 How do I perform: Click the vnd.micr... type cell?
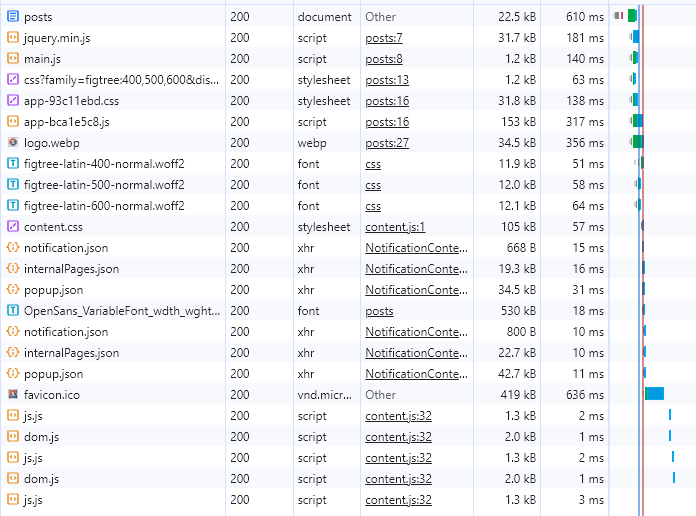pyautogui.click(x=324, y=395)
